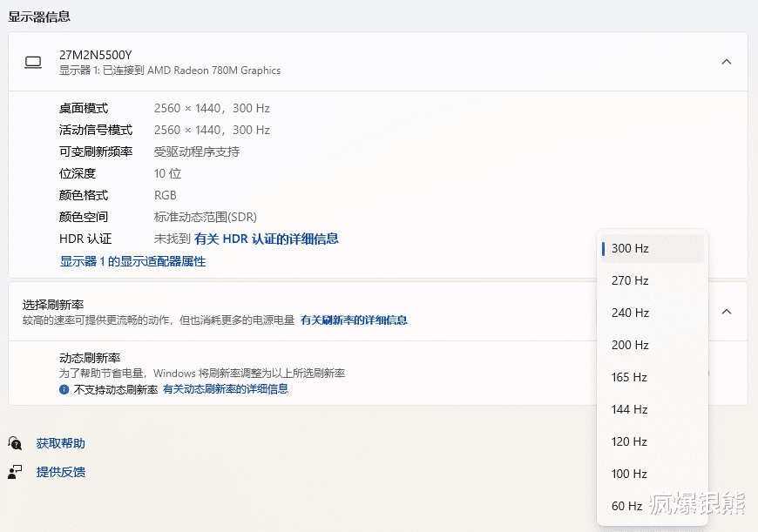Collapse the 27M2N5500Y display info section
Image resolution: width=758 pixels, height=532 pixels.
726,62
